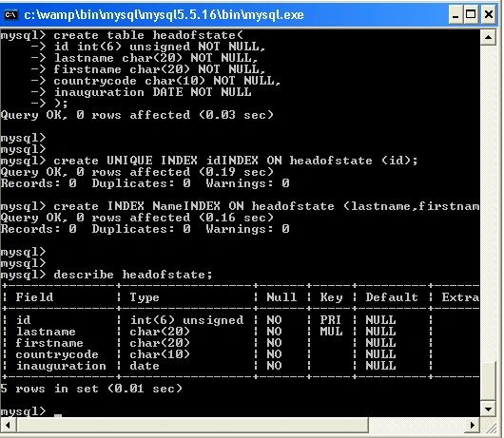
Task: Click '5 rows in set (0.01 sec)'
Action: coord(91,389)
